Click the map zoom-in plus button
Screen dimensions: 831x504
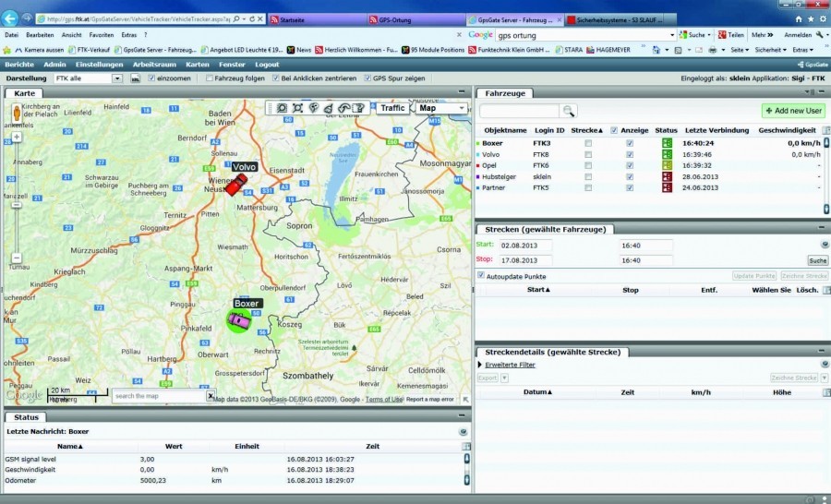[x=16, y=137]
